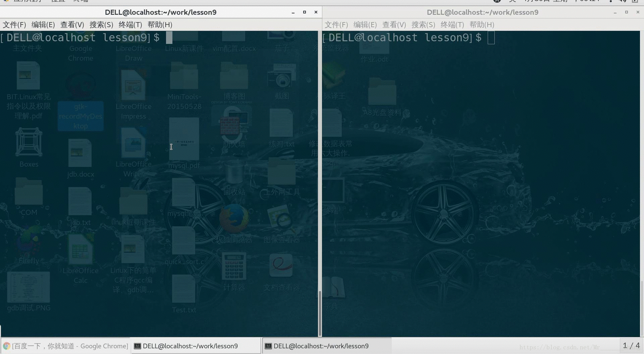Open 终端(T) menu in right terminal window
The width and height of the screenshot is (644, 354).
(452, 25)
